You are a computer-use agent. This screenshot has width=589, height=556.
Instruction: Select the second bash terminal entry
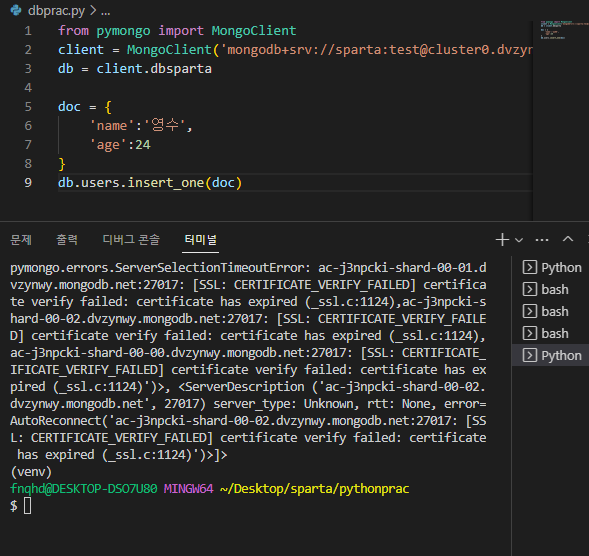[x=550, y=311]
